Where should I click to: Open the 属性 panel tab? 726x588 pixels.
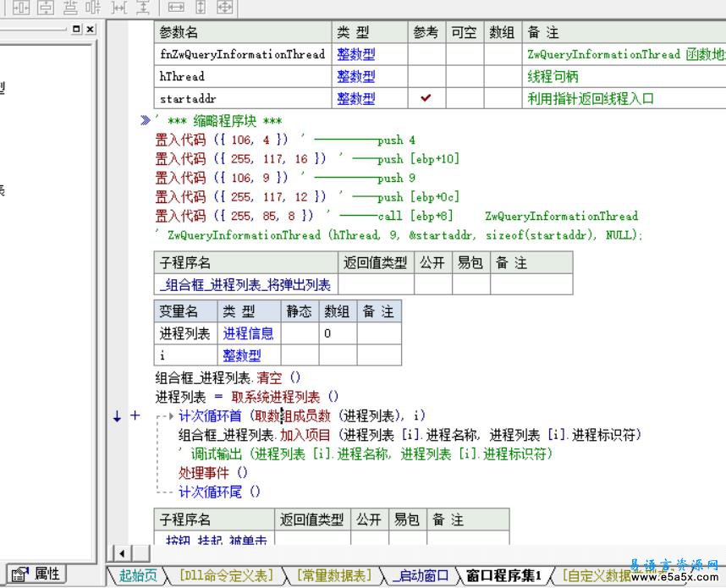click(36, 574)
